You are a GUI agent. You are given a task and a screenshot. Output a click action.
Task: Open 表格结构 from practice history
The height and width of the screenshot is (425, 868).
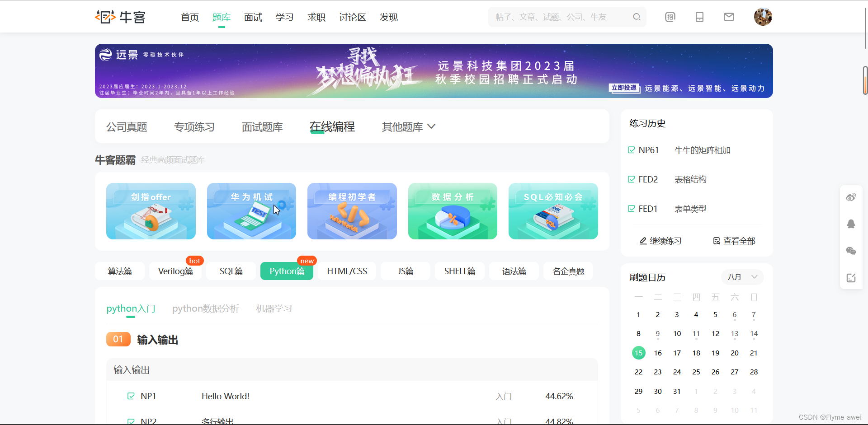pyautogui.click(x=690, y=179)
